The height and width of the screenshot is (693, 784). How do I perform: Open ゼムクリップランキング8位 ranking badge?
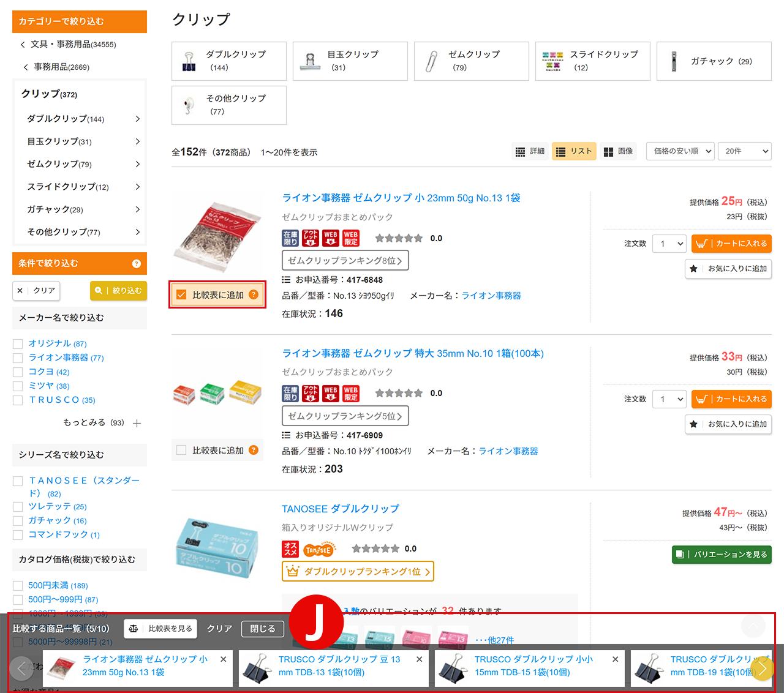click(x=345, y=261)
